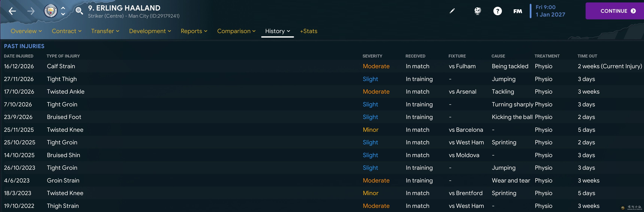Step to next player with down chevron
This screenshot has width=644, height=212.
[63, 14]
